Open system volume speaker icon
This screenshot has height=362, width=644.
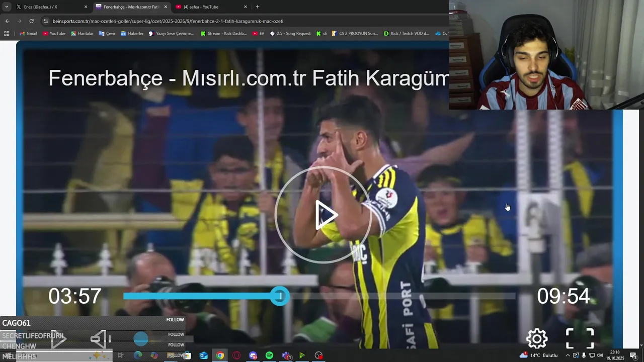pyautogui.click(x=600, y=355)
